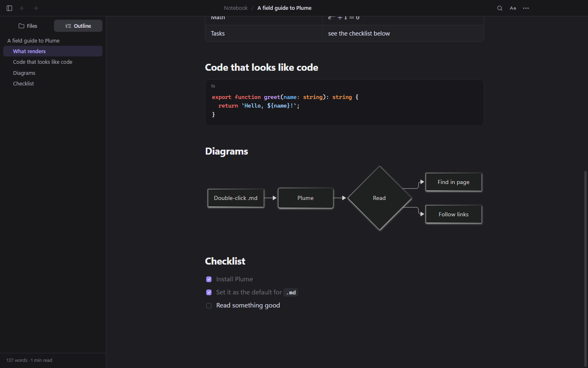Jump to 'Code that looks like code' in outline
This screenshot has width=588, height=368.
pyautogui.click(x=53, y=62)
